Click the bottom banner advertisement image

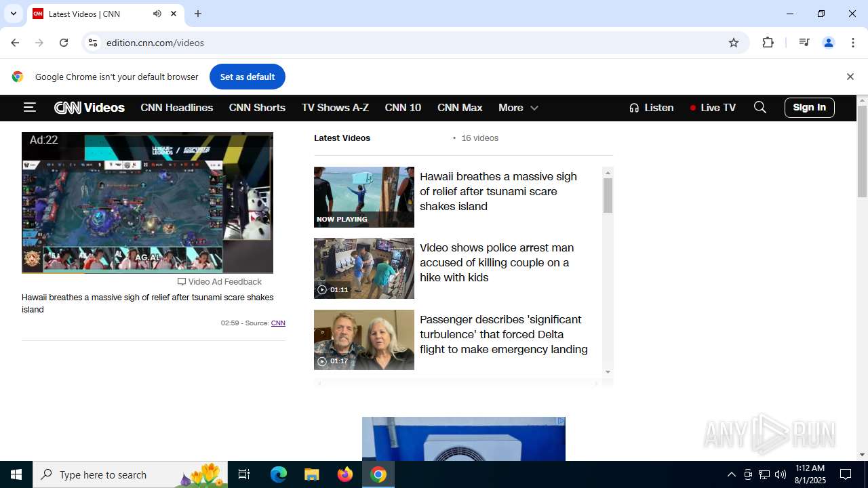464,439
